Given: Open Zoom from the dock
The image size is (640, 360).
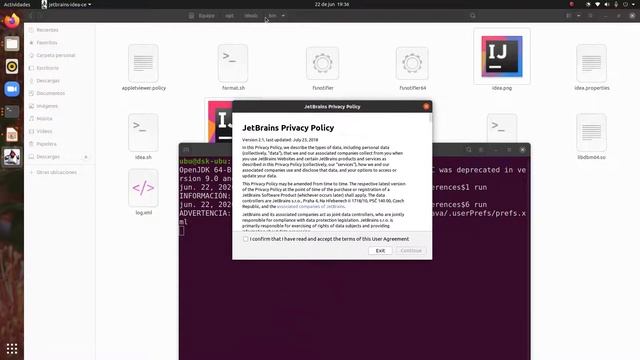Looking at the screenshot, I should pyautogui.click(x=12, y=89).
